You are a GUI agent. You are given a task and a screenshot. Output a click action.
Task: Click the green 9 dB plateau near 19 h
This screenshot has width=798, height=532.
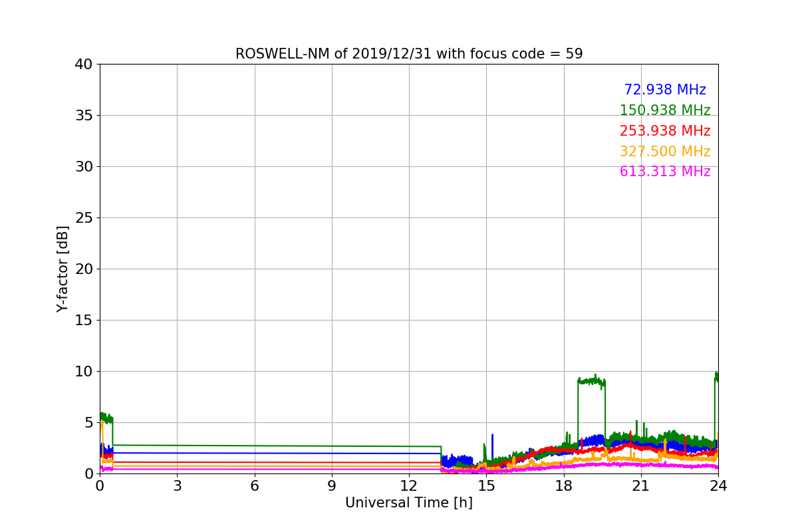click(591, 382)
